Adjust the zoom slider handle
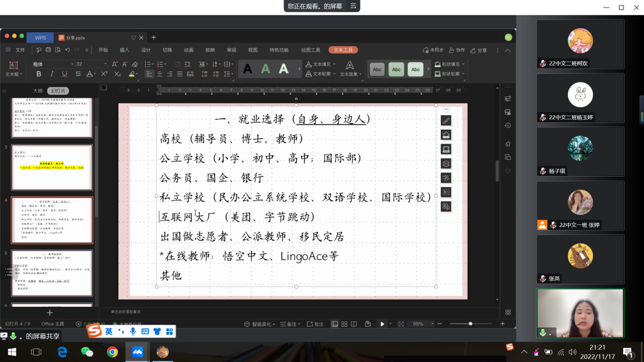This screenshot has height=362, width=644. (x=471, y=324)
